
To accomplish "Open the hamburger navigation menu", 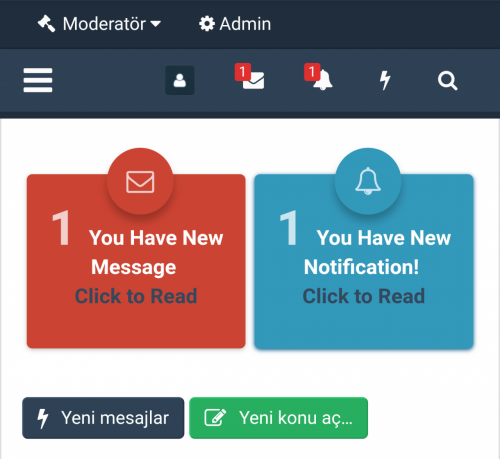I will point(38,80).
